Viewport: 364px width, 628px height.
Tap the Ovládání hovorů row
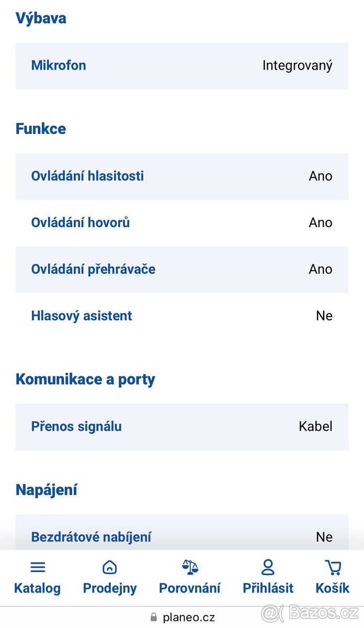181,223
